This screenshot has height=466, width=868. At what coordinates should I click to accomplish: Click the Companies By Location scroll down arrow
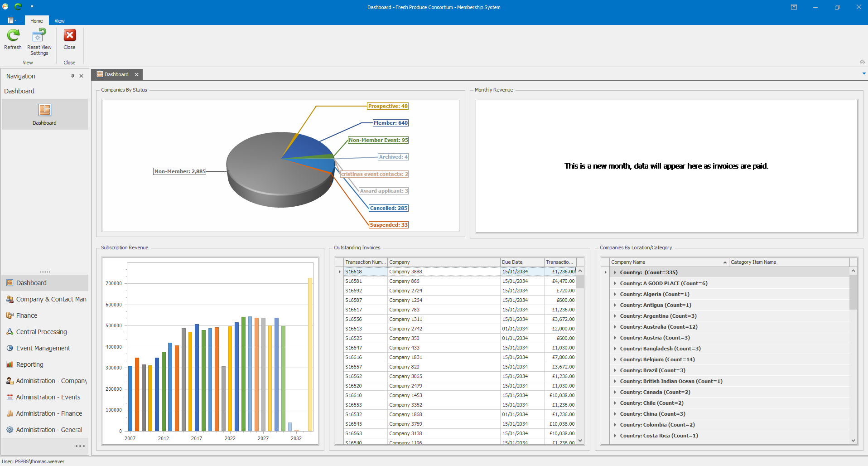853,440
